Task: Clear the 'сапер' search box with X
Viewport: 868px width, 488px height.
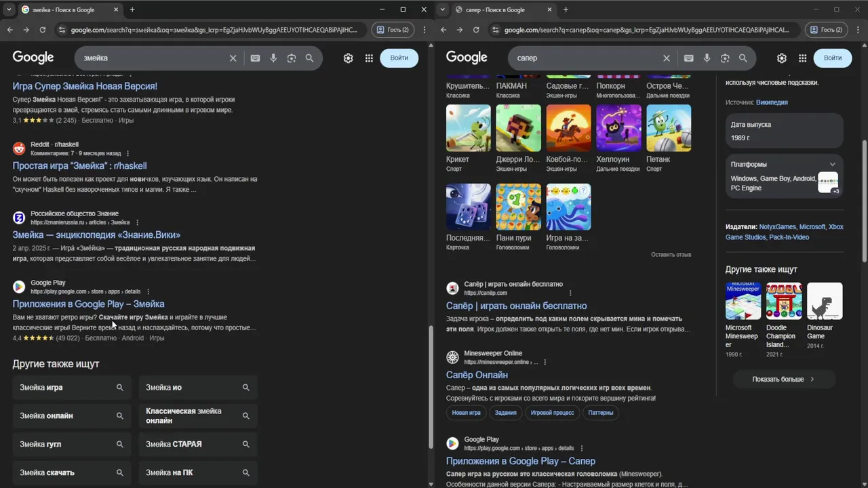Action: [666, 58]
